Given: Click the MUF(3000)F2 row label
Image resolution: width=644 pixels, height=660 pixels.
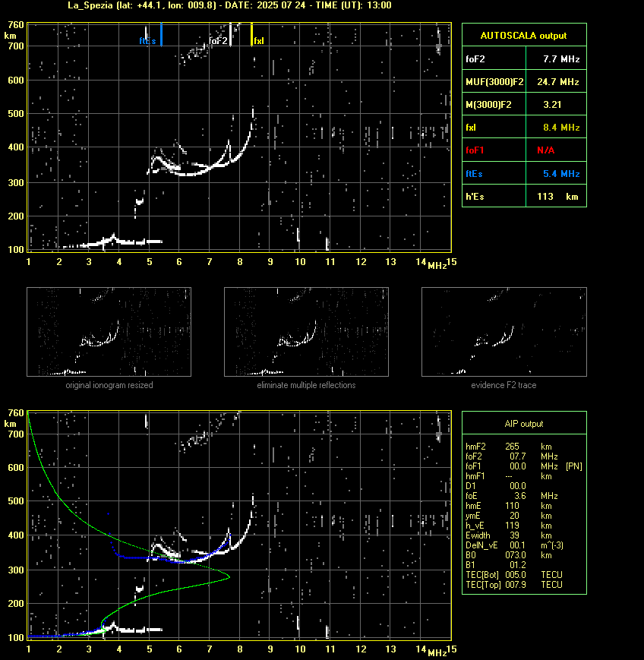Looking at the screenshot, I should [494, 82].
